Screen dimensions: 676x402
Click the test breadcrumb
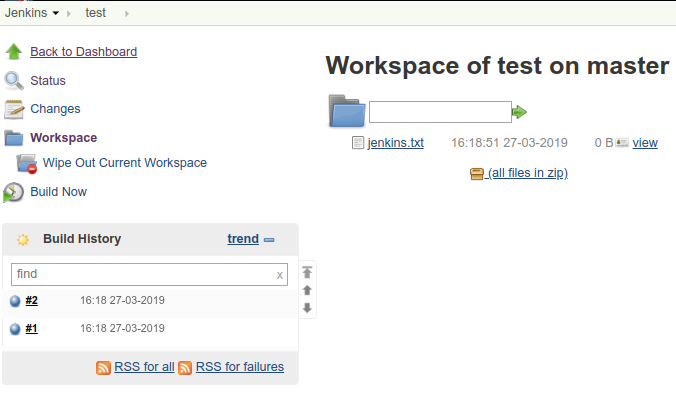(95, 13)
